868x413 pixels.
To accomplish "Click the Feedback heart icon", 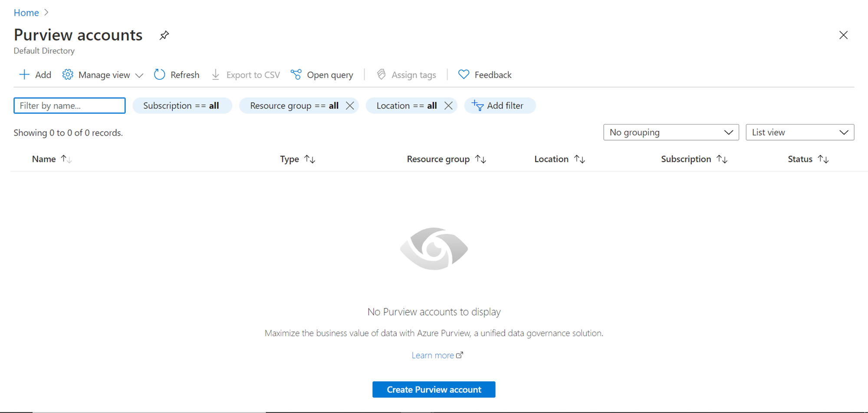I will pos(464,75).
